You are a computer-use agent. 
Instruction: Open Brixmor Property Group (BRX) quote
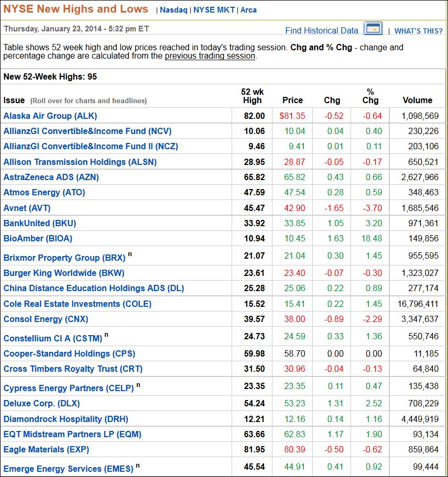64,258
